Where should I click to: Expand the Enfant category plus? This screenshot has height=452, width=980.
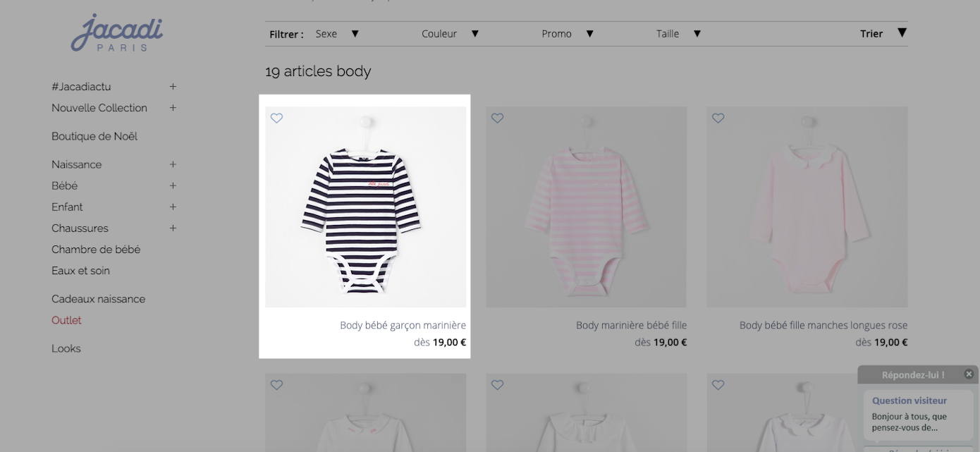[173, 207]
